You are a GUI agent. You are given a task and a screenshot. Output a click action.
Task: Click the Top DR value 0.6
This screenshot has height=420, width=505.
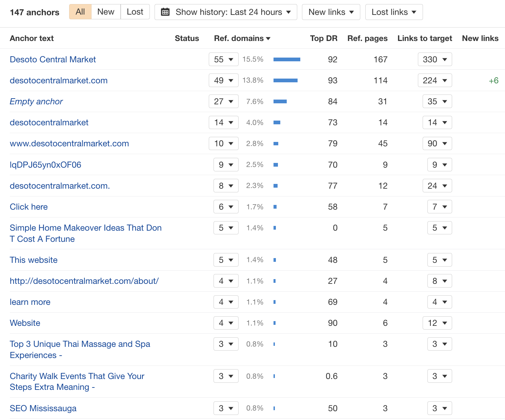331,376
